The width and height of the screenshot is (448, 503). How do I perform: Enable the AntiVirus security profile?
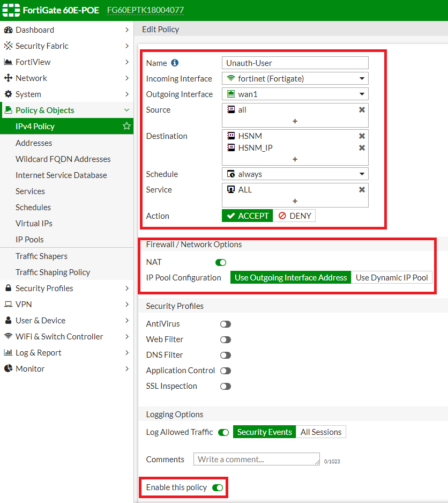click(x=226, y=324)
